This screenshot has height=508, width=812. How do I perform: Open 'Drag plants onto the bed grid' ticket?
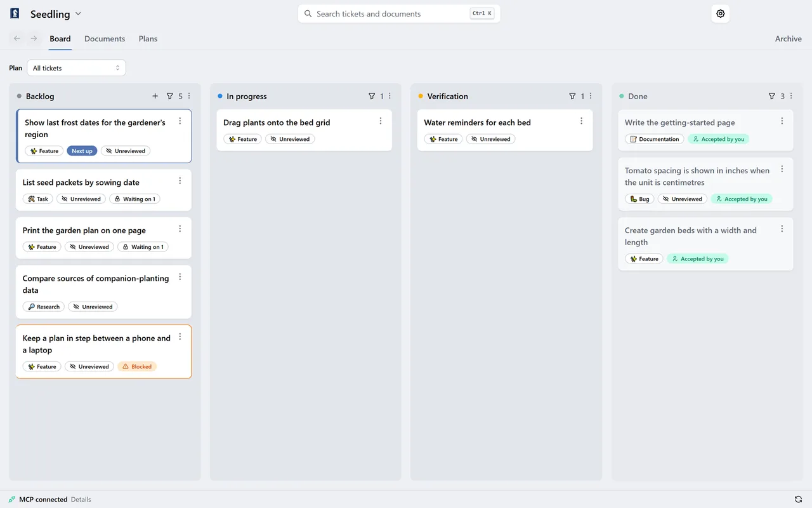[x=277, y=123]
